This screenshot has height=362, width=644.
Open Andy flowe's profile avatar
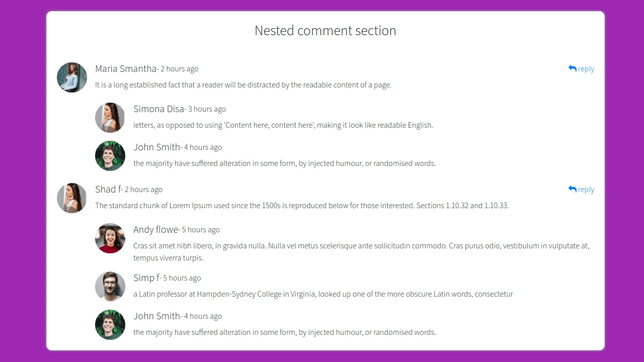(110, 238)
